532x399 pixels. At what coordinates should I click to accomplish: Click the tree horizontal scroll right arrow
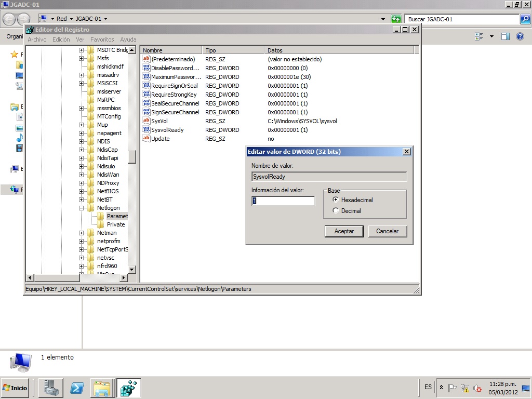click(124, 277)
